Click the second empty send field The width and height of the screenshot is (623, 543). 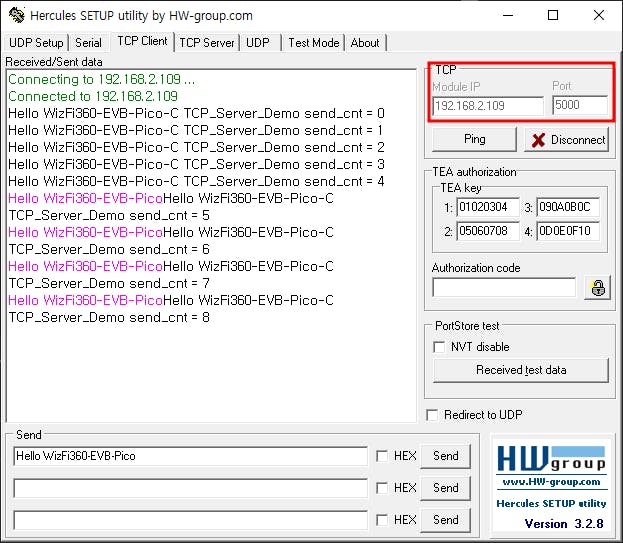pyautogui.click(x=190, y=488)
